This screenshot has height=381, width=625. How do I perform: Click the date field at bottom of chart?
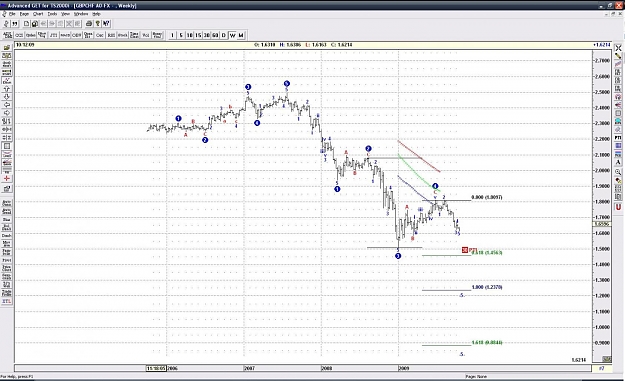click(156, 368)
